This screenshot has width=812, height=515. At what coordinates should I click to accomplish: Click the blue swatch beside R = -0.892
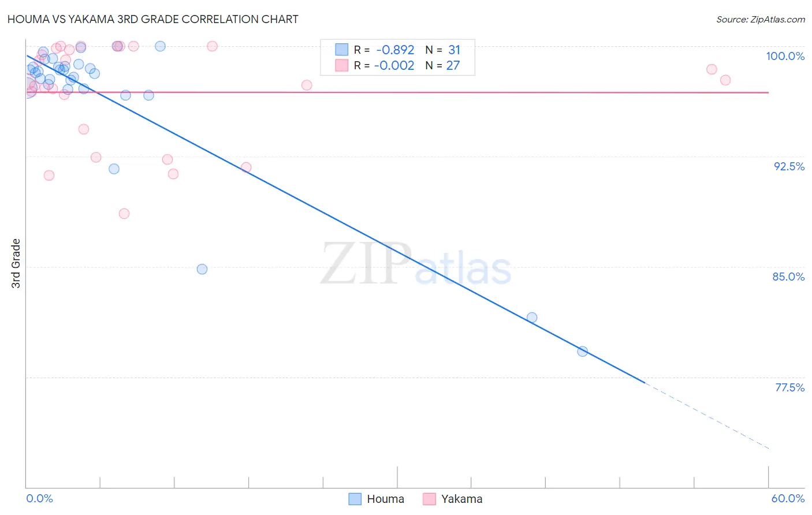click(x=342, y=50)
